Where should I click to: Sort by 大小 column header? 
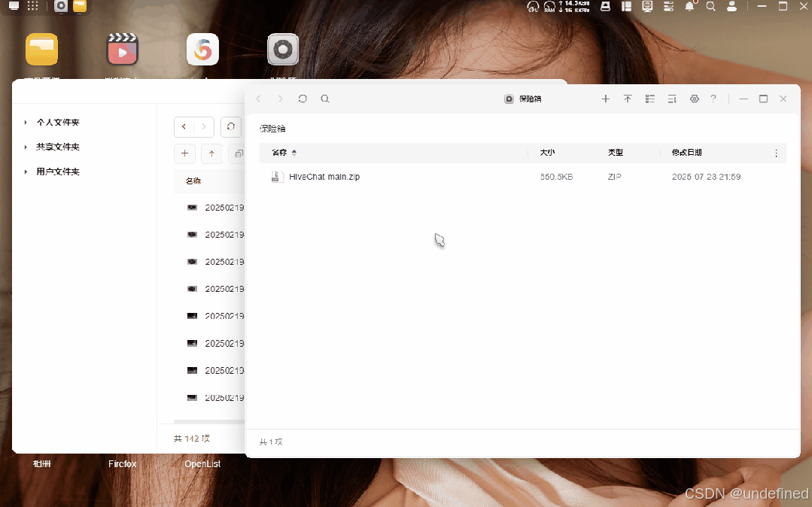point(547,152)
